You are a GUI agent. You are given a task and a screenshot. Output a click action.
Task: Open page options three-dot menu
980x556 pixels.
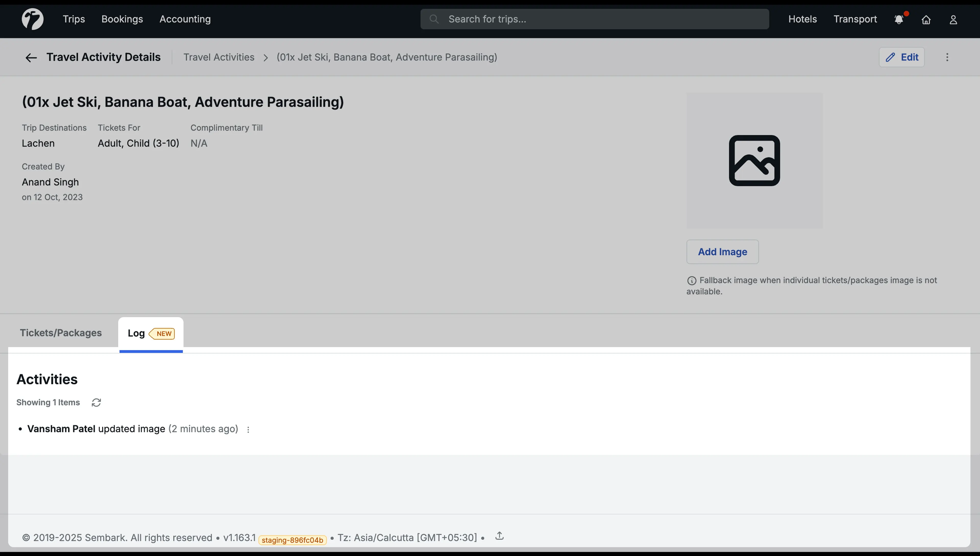pos(947,57)
